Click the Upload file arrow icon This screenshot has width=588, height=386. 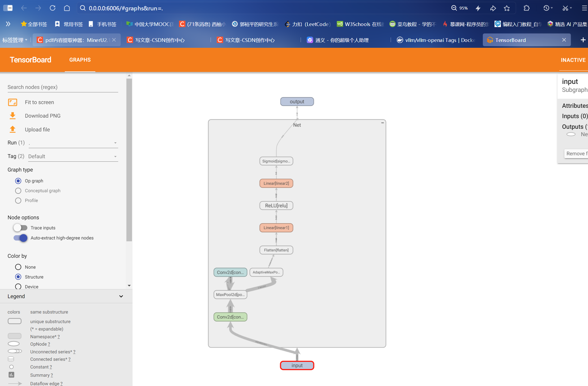(12, 129)
